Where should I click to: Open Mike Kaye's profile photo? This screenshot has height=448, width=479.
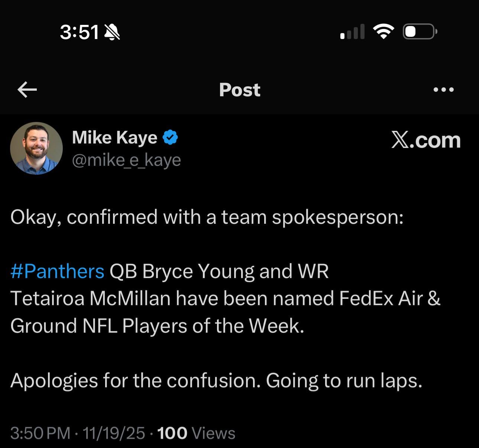[x=36, y=148]
